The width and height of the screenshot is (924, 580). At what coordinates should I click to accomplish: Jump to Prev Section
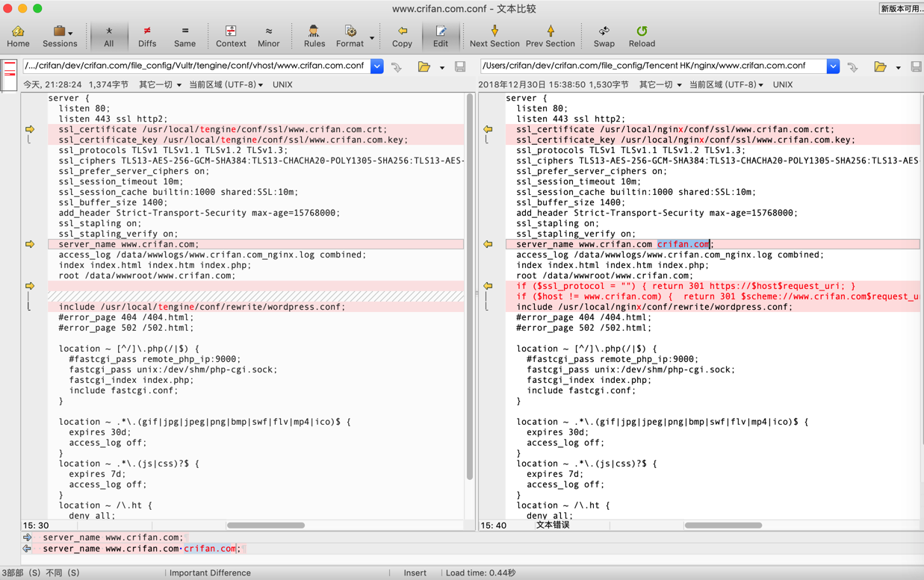pyautogui.click(x=551, y=36)
